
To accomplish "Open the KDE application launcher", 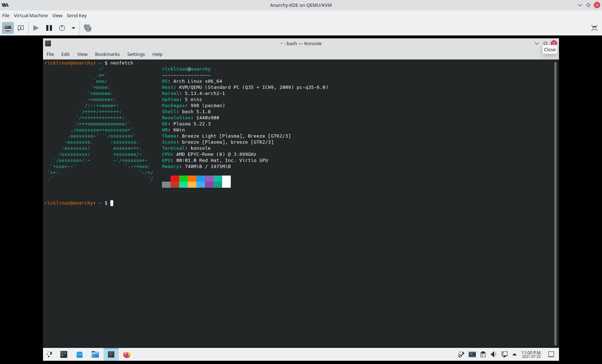I will click(49, 354).
